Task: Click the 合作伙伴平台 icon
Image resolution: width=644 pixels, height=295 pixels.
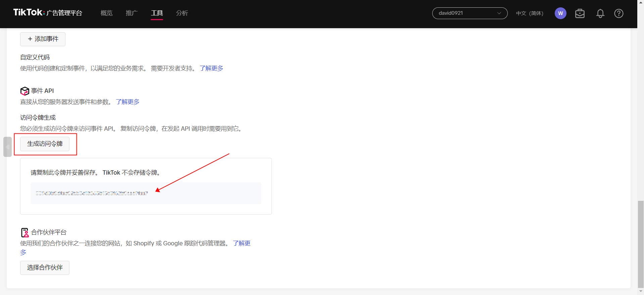Action: pyautogui.click(x=25, y=232)
